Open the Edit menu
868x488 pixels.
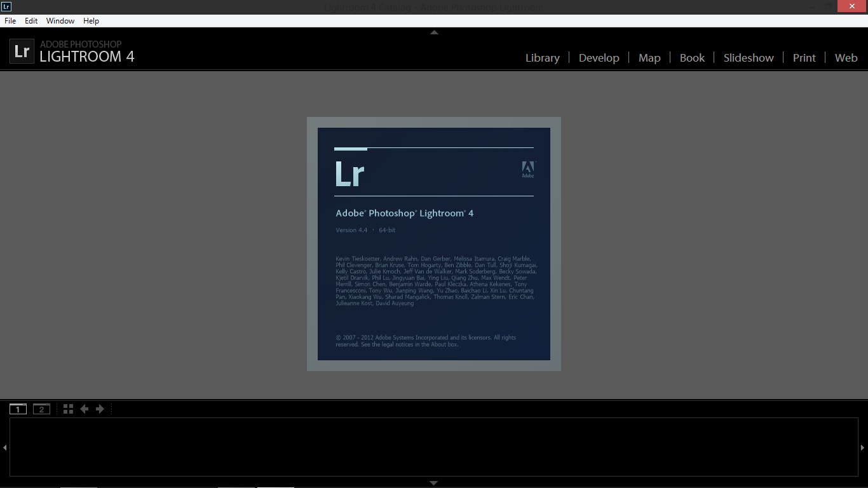[x=31, y=21]
